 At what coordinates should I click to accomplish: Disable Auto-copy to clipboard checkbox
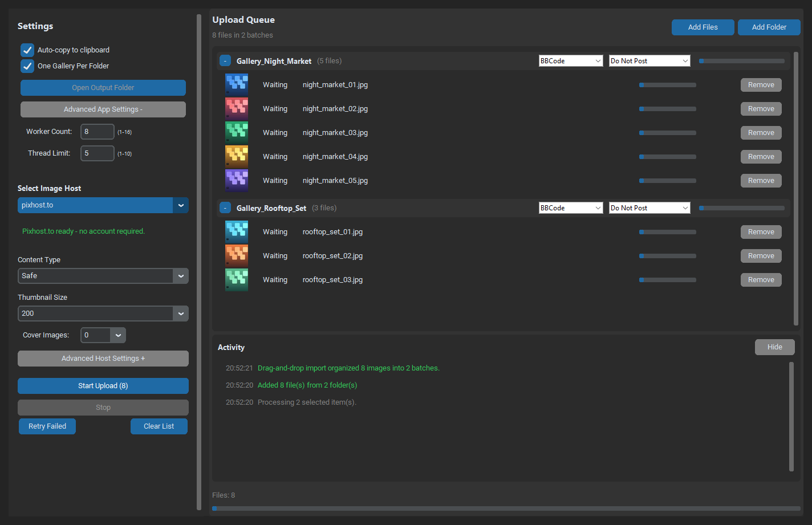(x=27, y=50)
